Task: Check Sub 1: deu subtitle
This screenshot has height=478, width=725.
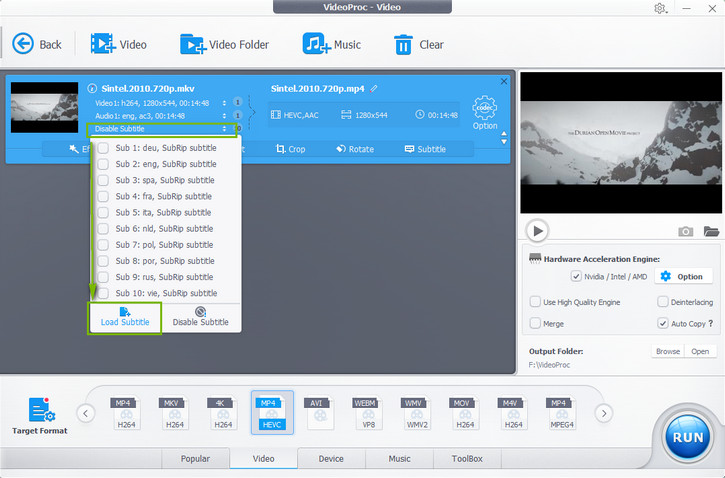Action: coord(103,148)
